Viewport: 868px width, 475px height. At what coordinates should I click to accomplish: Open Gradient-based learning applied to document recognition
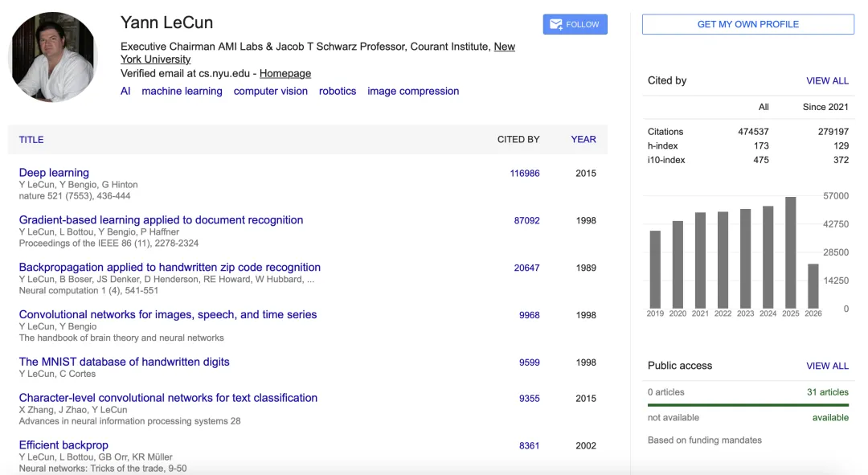pos(161,219)
